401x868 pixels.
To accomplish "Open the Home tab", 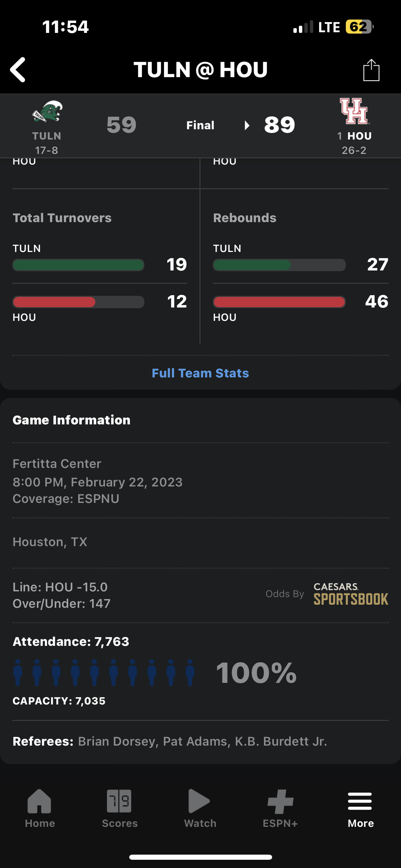I will pyautogui.click(x=40, y=808).
